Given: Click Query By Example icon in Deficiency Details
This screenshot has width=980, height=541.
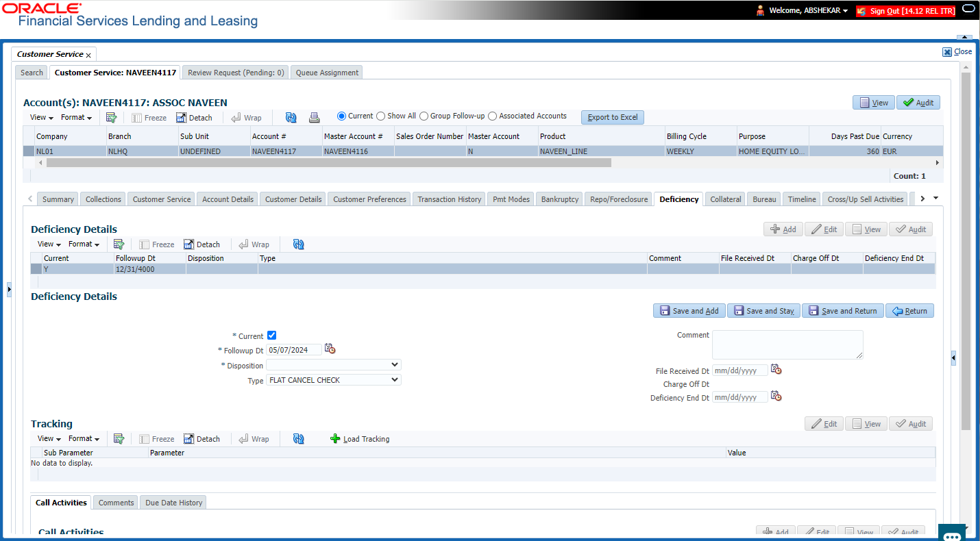Looking at the screenshot, I should point(119,244).
